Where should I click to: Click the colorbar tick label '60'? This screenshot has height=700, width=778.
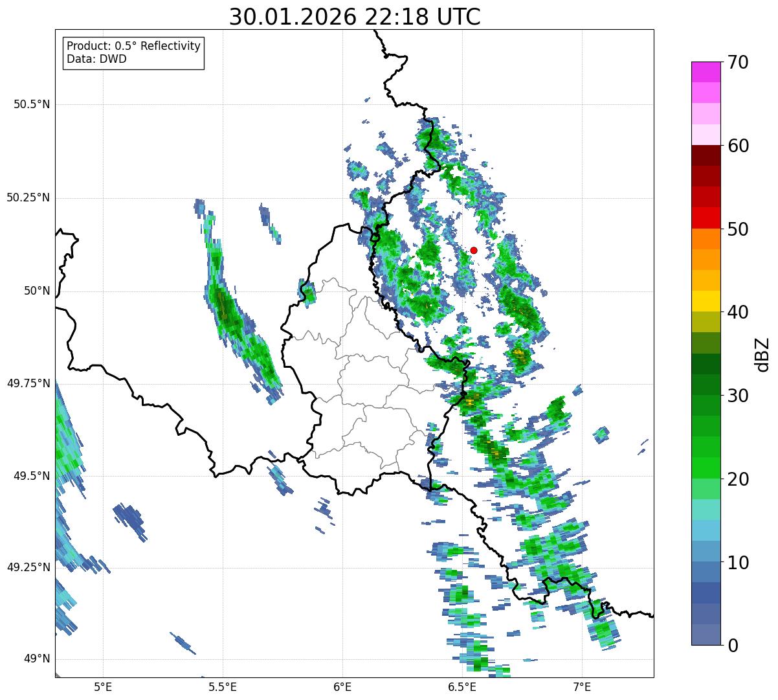point(738,146)
